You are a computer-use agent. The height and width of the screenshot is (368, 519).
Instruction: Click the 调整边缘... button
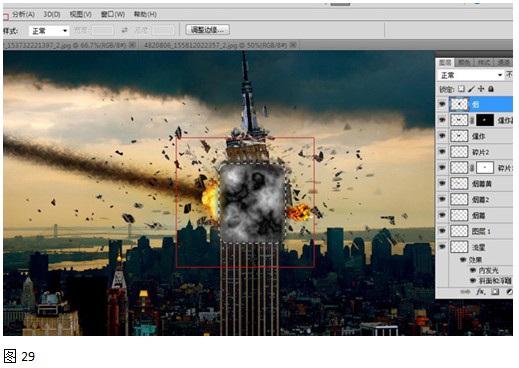coord(207,30)
